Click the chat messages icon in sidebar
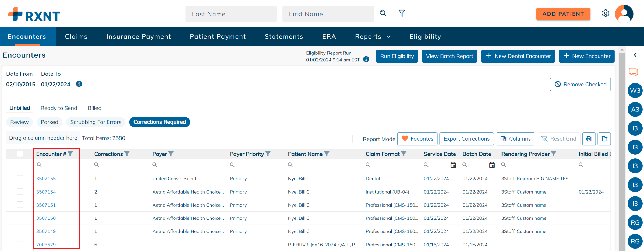Image resolution: width=644 pixels, height=251 pixels. point(633,72)
